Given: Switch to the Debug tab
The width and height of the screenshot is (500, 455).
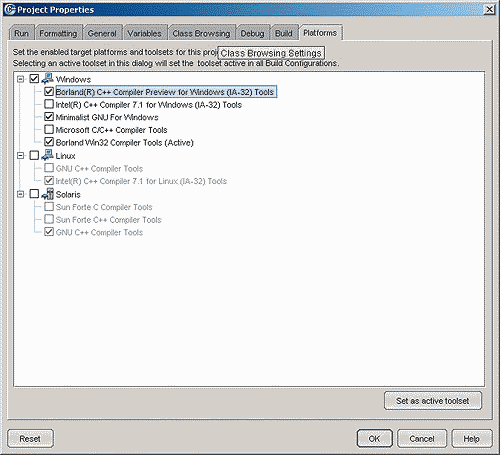Looking at the screenshot, I should pos(252,33).
